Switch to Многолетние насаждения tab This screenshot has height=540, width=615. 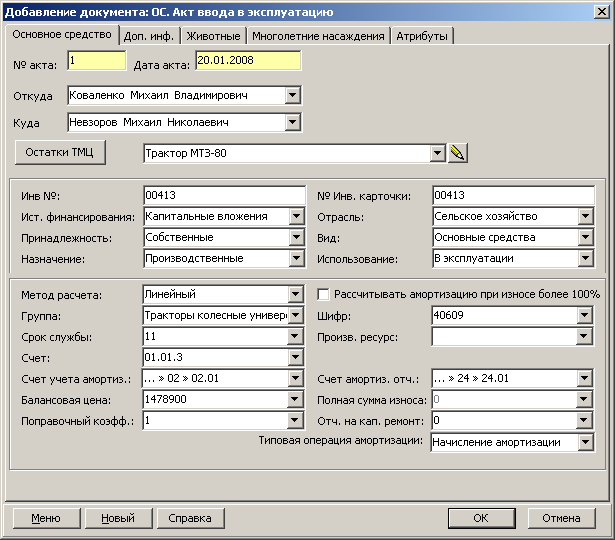click(x=318, y=36)
